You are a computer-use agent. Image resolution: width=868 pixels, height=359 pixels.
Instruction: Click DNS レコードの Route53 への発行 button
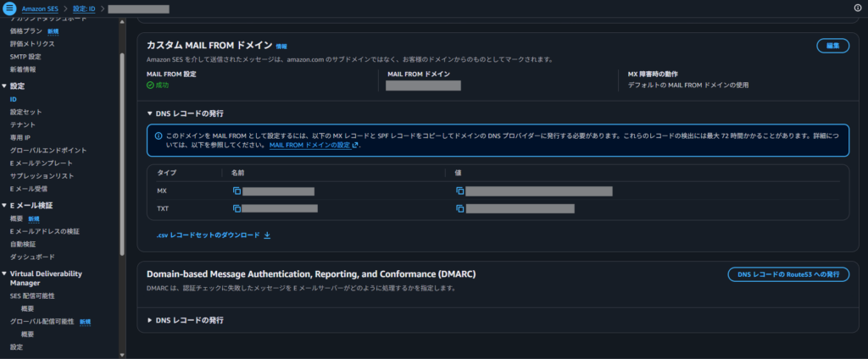click(788, 274)
